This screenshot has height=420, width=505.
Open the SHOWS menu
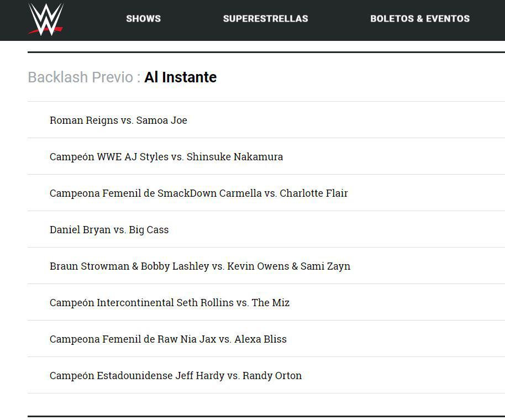point(143,18)
